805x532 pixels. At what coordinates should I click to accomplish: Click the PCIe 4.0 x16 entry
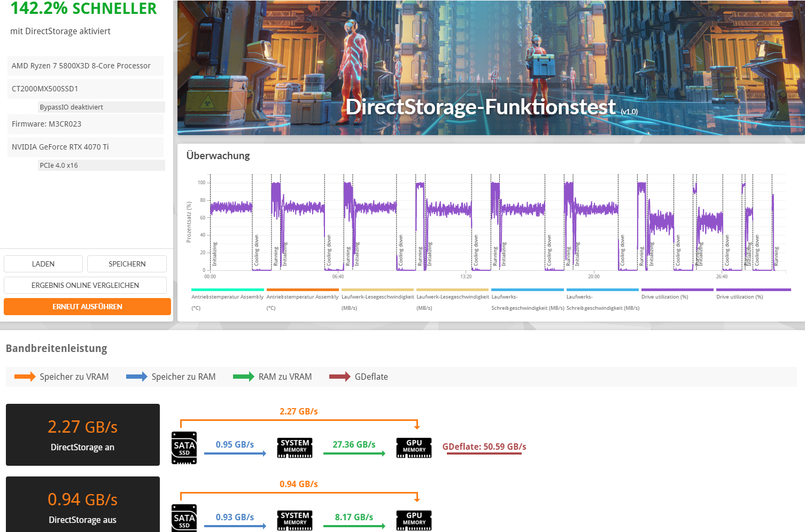(102, 165)
